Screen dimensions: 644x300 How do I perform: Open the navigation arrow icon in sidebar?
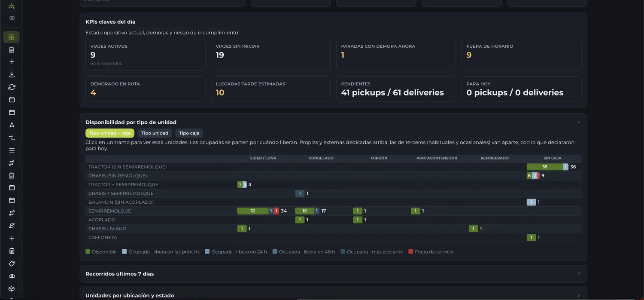coord(12,125)
